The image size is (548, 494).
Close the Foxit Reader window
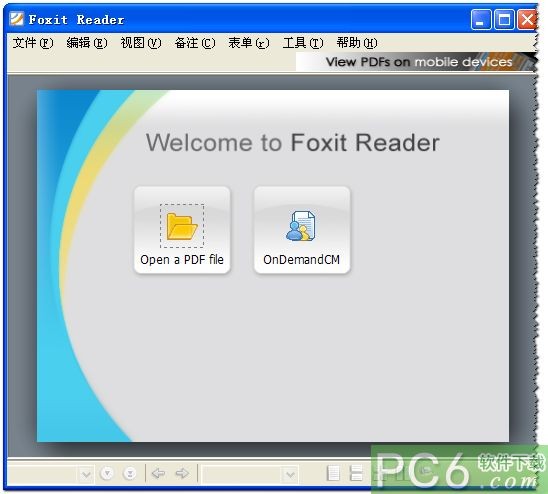[x=527, y=20]
